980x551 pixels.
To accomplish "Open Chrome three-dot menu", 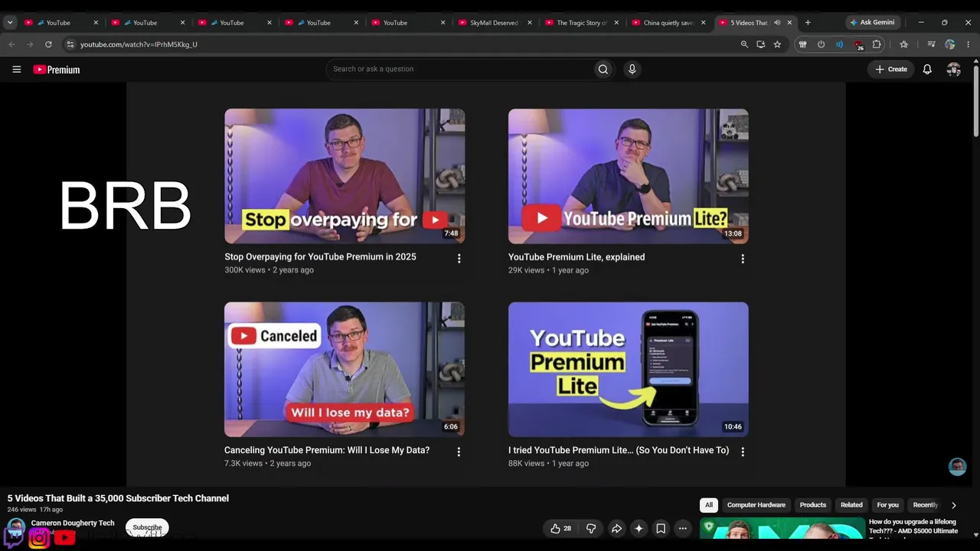I will 969,44.
